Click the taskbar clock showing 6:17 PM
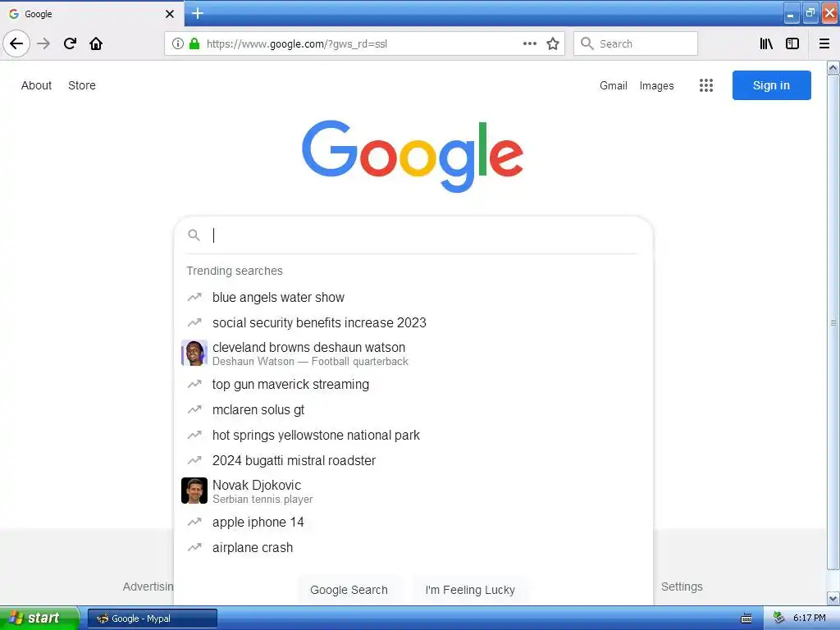 pyautogui.click(x=809, y=618)
